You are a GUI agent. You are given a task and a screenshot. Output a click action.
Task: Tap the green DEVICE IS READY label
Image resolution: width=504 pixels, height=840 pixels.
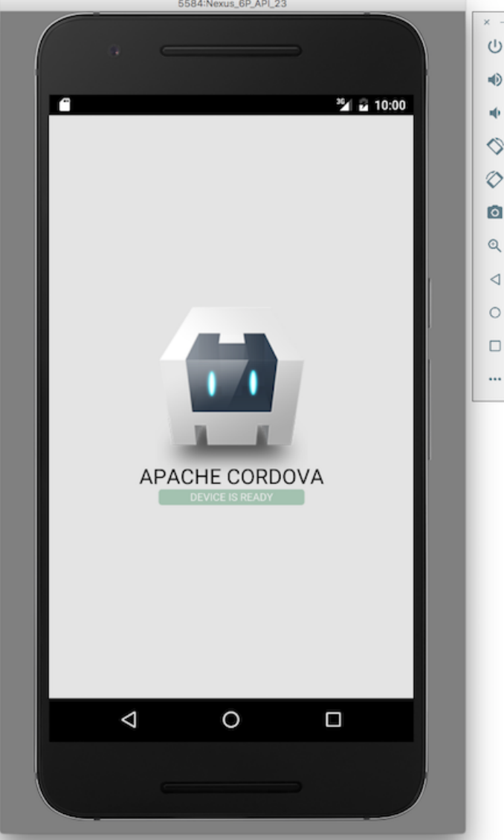click(231, 497)
